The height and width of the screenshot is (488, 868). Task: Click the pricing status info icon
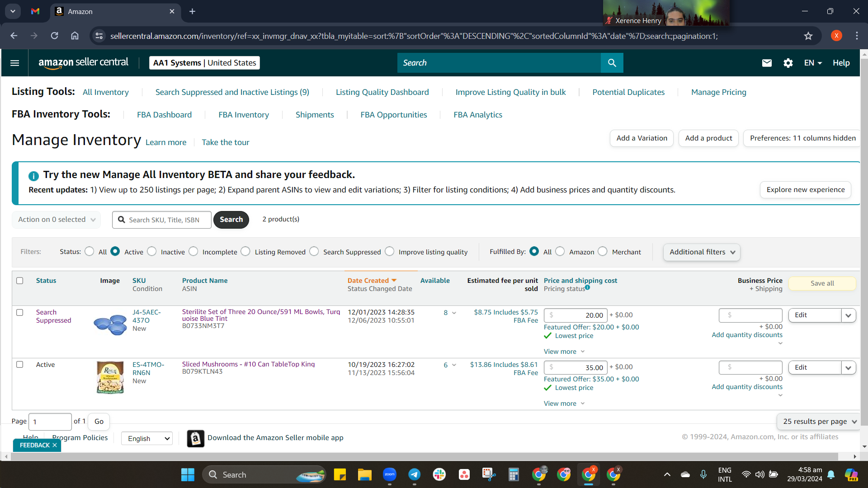click(x=587, y=287)
